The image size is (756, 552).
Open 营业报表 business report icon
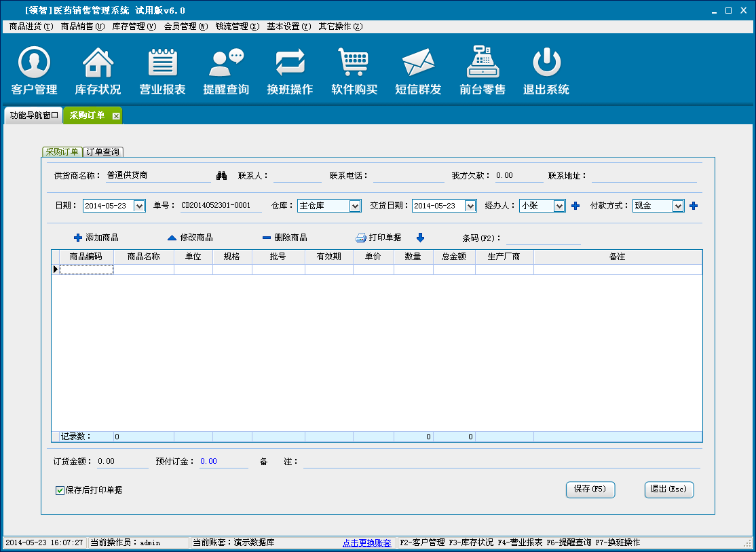click(x=162, y=63)
